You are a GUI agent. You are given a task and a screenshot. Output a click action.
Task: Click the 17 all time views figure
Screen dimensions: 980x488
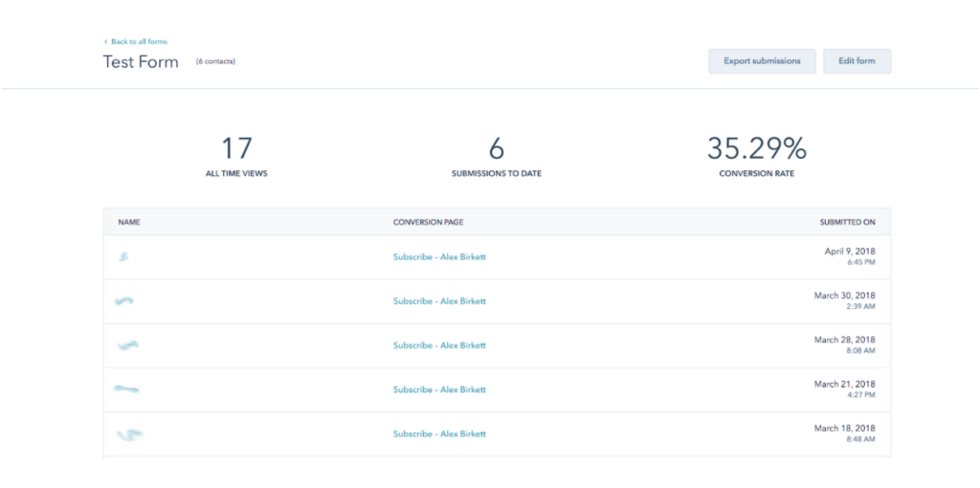click(x=236, y=148)
